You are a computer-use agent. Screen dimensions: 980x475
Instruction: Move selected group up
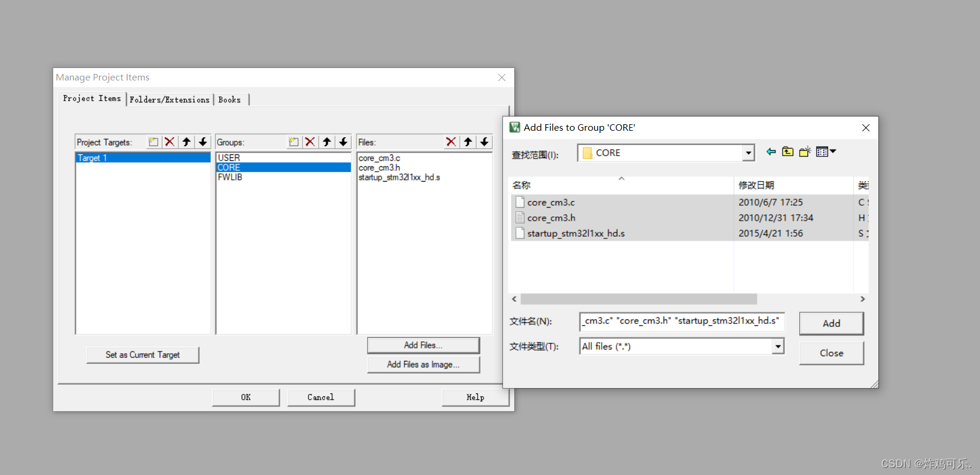(326, 142)
